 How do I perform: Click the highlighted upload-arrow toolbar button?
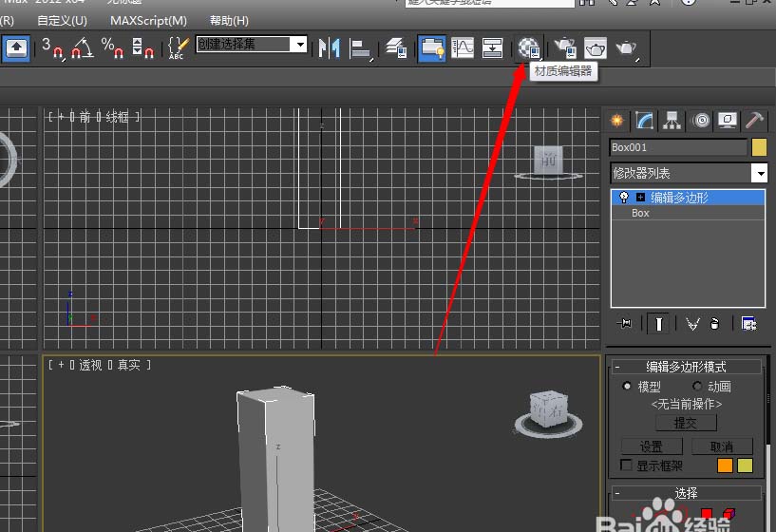pos(16,48)
